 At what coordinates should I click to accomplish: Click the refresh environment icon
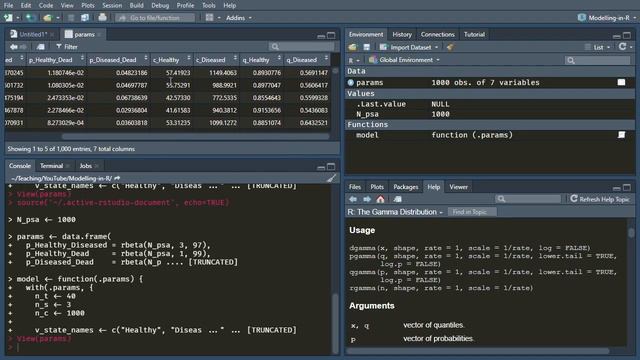coord(622,47)
